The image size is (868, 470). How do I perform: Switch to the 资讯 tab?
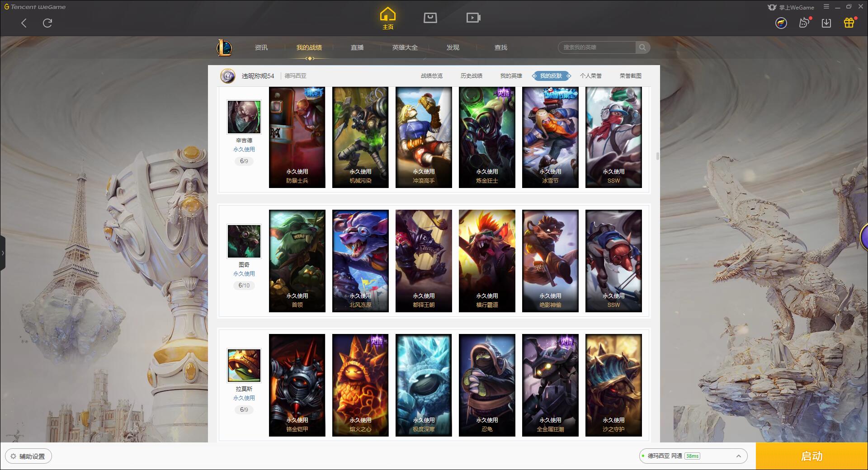pyautogui.click(x=261, y=47)
